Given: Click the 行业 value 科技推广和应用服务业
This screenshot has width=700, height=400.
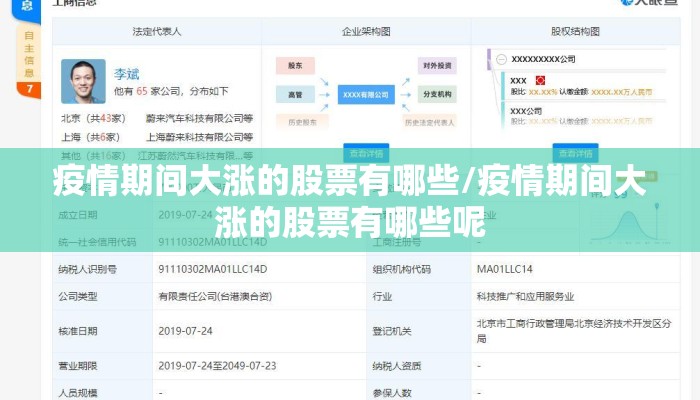Looking at the screenshot, I should point(525,296).
